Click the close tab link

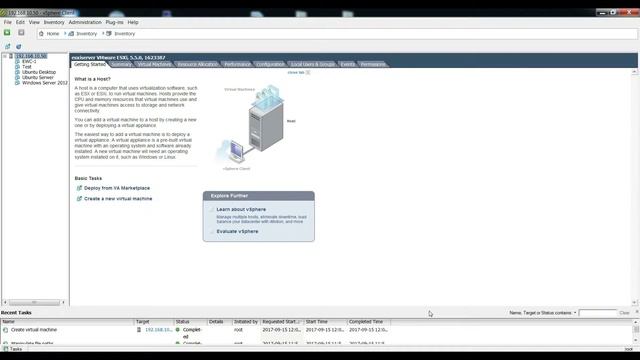pyautogui.click(x=296, y=72)
